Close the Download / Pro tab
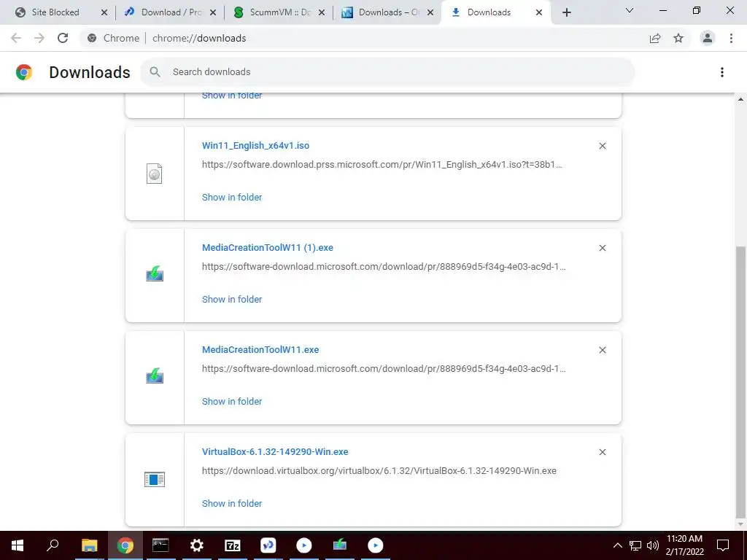Image resolution: width=747 pixels, height=560 pixels. pos(213,12)
